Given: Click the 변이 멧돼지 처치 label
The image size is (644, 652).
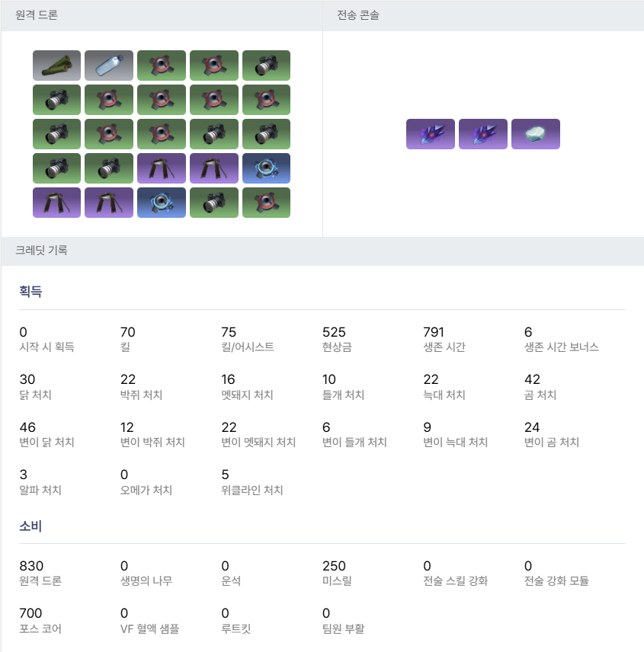Looking at the screenshot, I should 258,442.
